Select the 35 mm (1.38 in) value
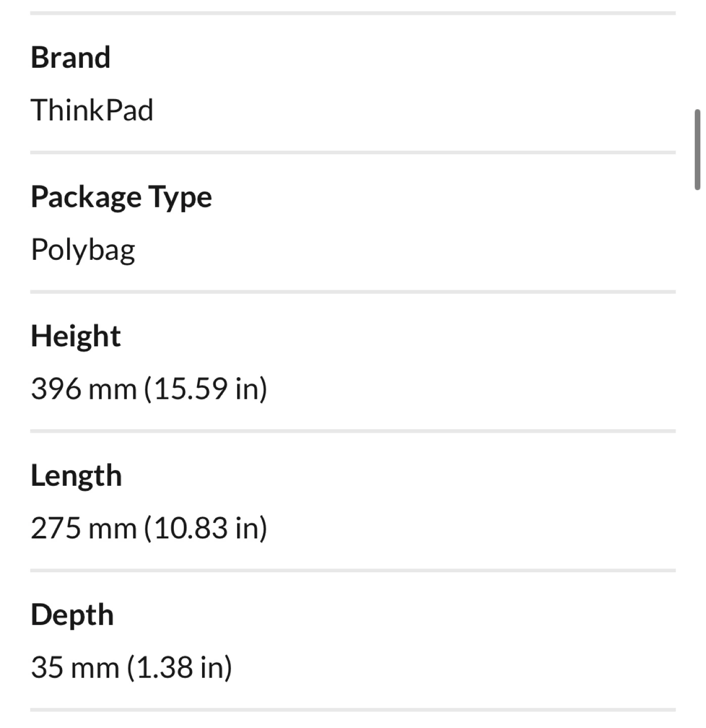Viewport: 706px width, 728px height. click(131, 668)
